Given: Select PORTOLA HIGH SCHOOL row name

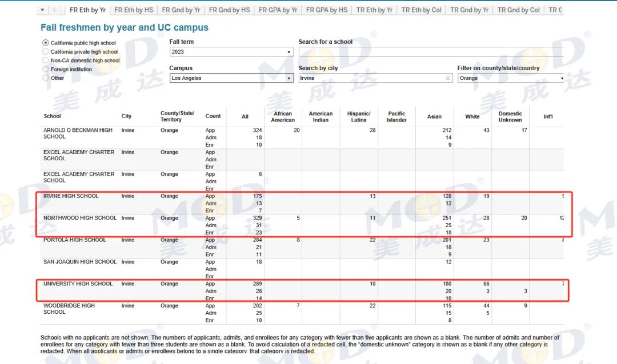Looking at the screenshot, I should [74, 240].
